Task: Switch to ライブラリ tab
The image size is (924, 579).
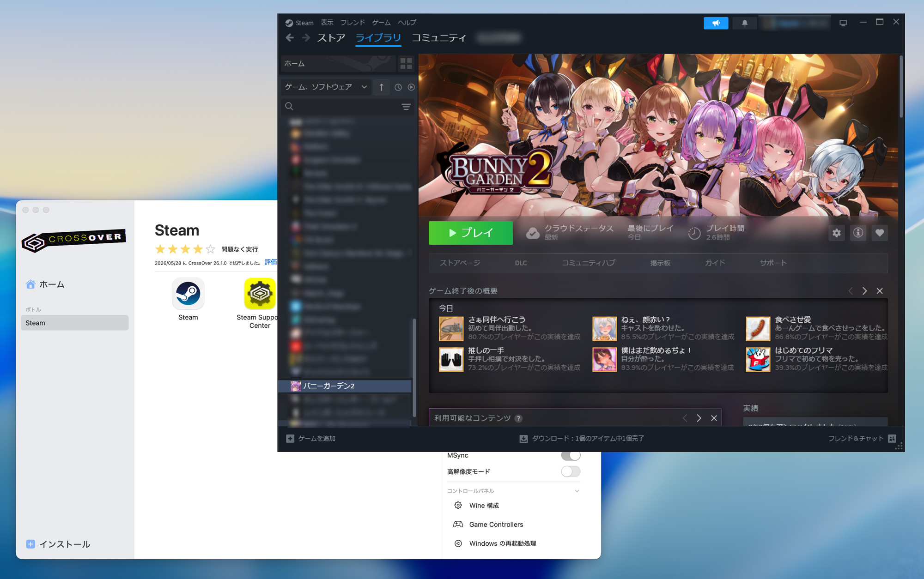Action: pyautogui.click(x=378, y=38)
